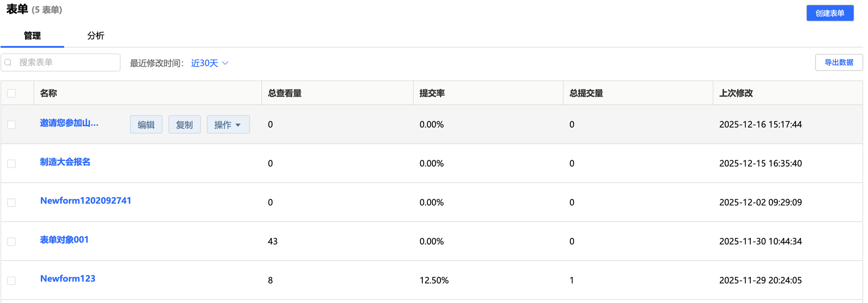The image size is (868, 303).
Task: Select the Newform123 row checkbox
Action: click(x=12, y=280)
